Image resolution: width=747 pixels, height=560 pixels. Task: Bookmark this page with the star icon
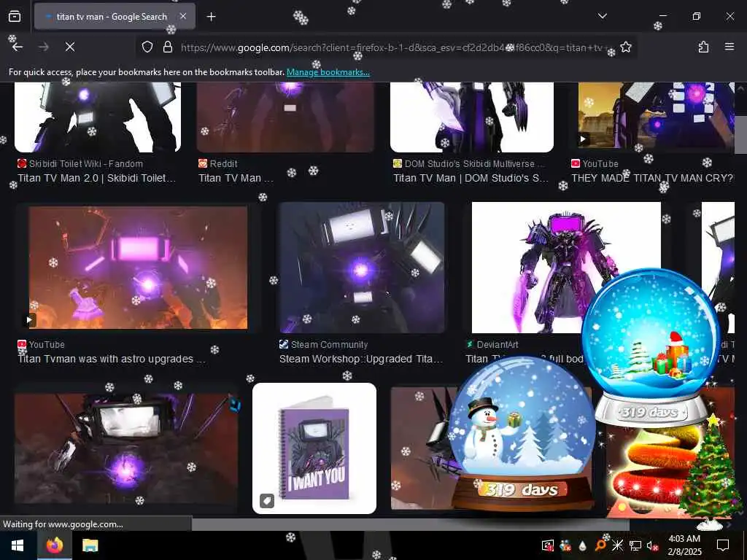point(626,47)
